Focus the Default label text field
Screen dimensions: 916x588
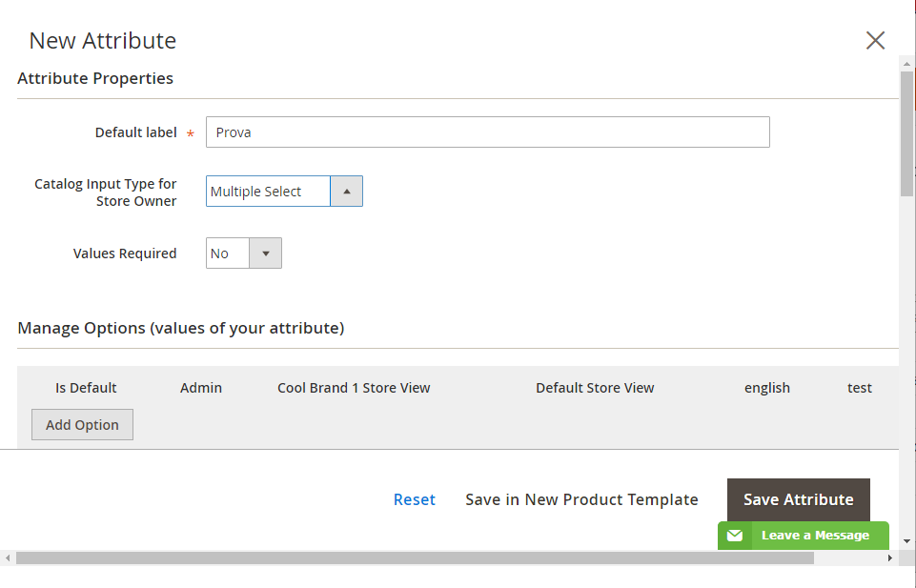coord(487,132)
